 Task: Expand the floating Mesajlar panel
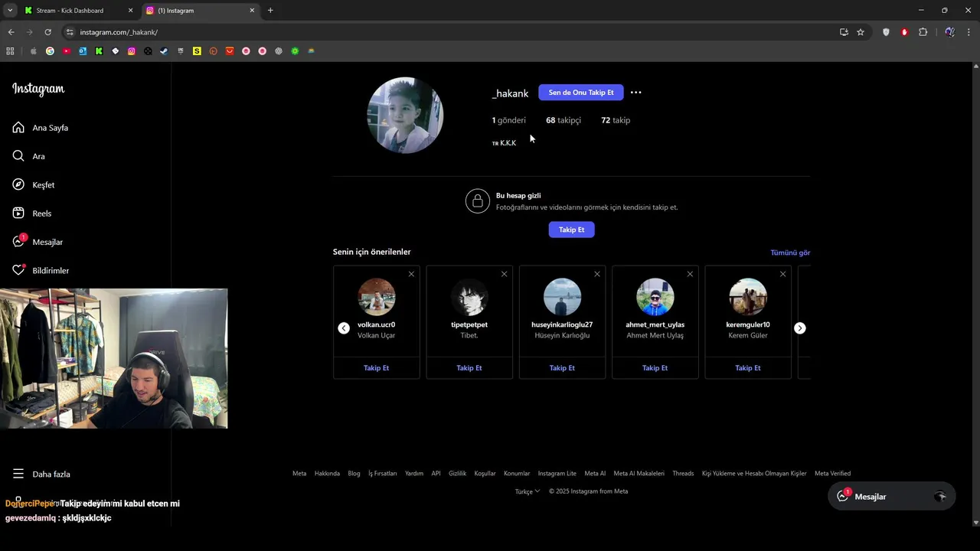(x=892, y=497)
